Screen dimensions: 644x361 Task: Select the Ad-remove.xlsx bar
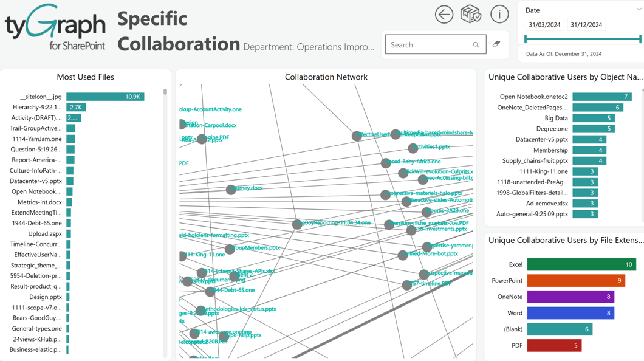point(585,204)
